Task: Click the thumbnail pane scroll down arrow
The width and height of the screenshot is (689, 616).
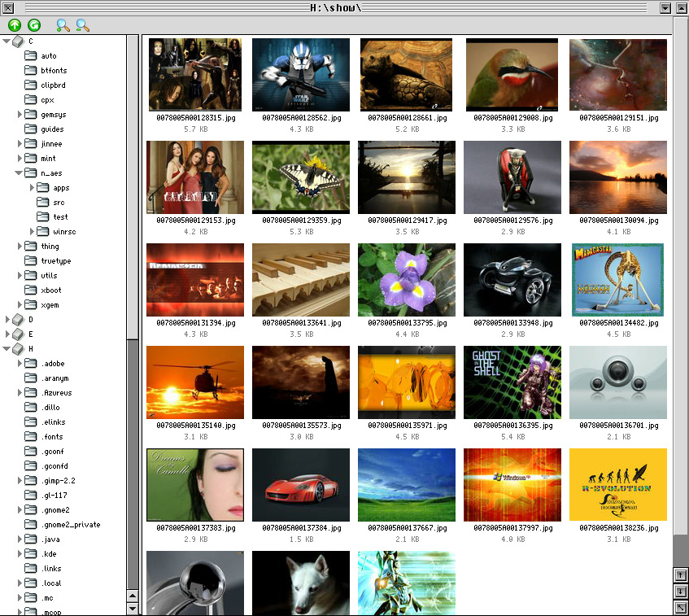Action: pos(680,592)
